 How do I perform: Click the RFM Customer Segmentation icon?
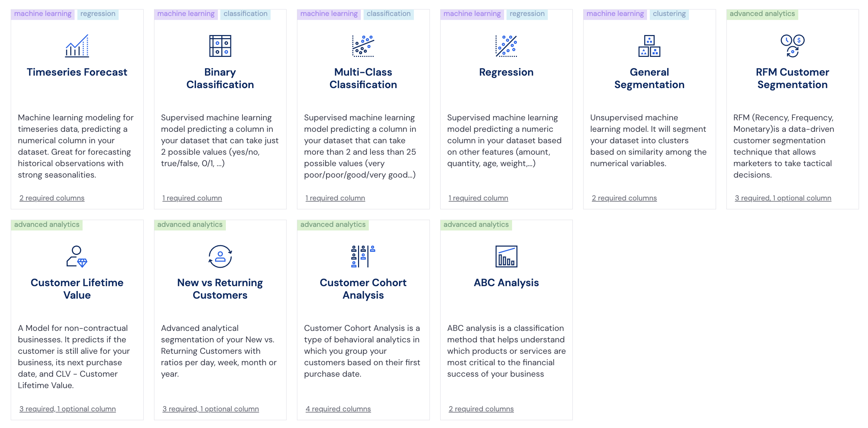(792, 46)
